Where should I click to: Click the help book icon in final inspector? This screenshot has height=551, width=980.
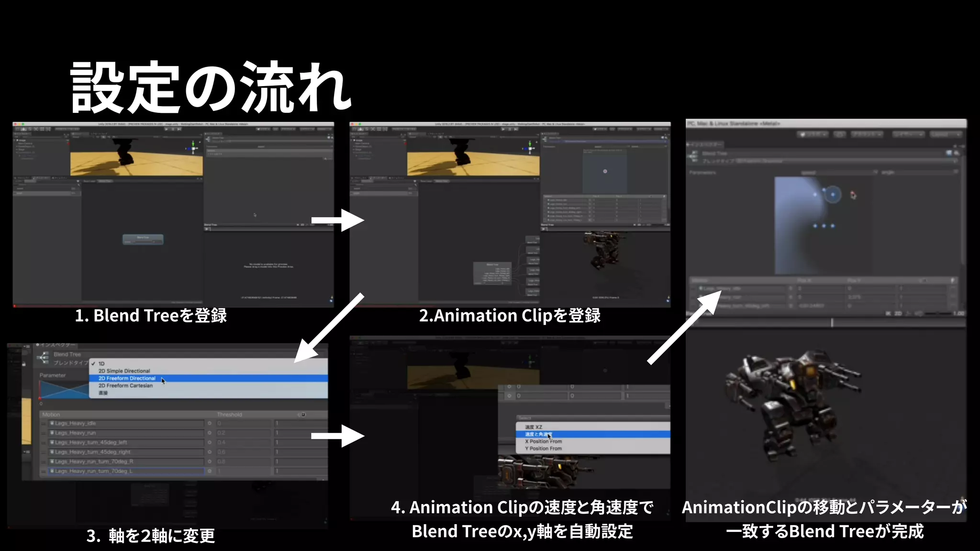[x=949, y=153]
